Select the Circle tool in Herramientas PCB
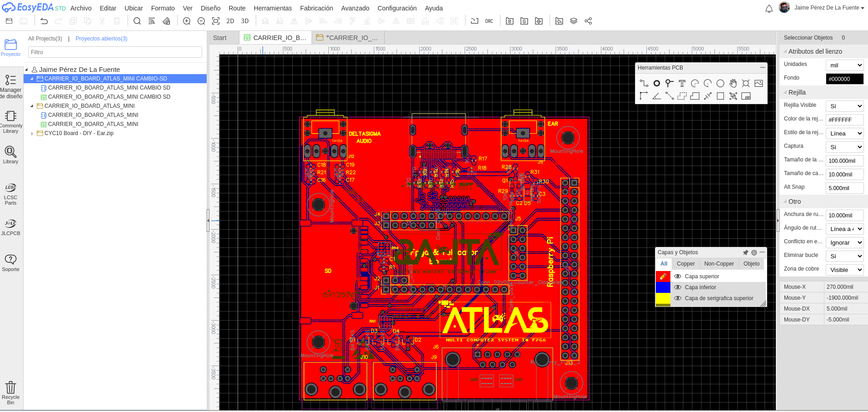Viewport: 868px width, 412px height. coord(720,83)
